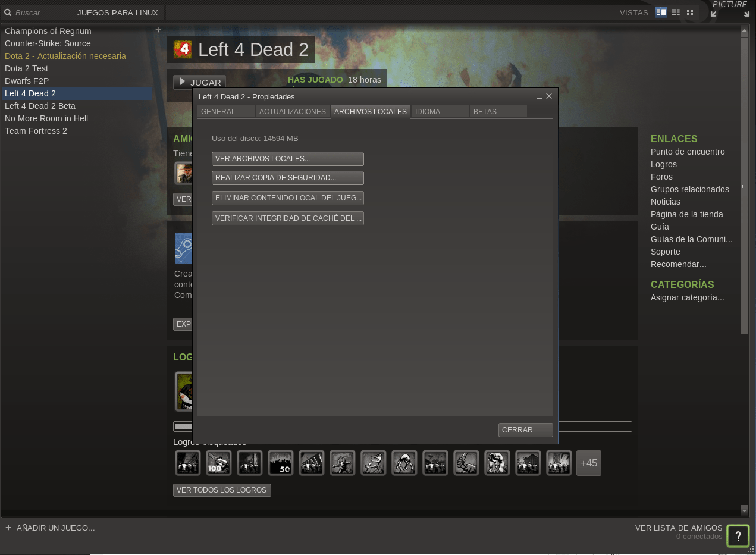The height and width of the screenshot is (555, 756).
Task: Open the achievement icon marked 50
Action: pyautogui.click(x=281, y=463)
